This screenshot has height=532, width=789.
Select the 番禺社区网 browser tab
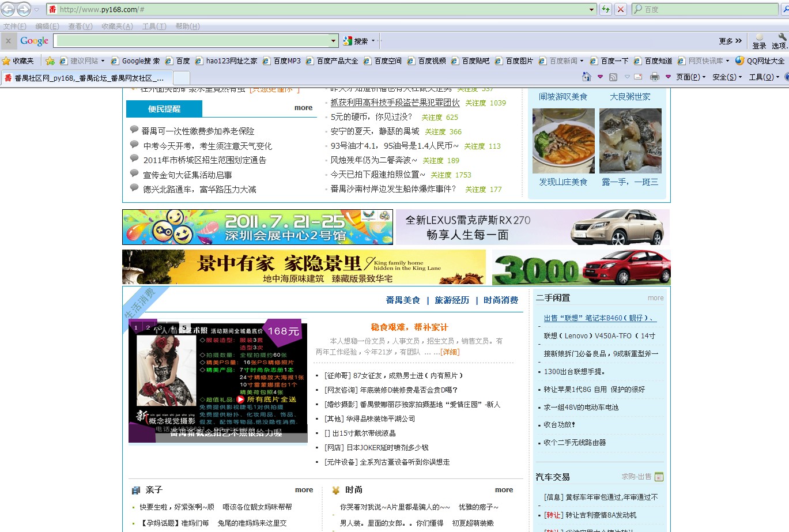(x=86, y=78)
